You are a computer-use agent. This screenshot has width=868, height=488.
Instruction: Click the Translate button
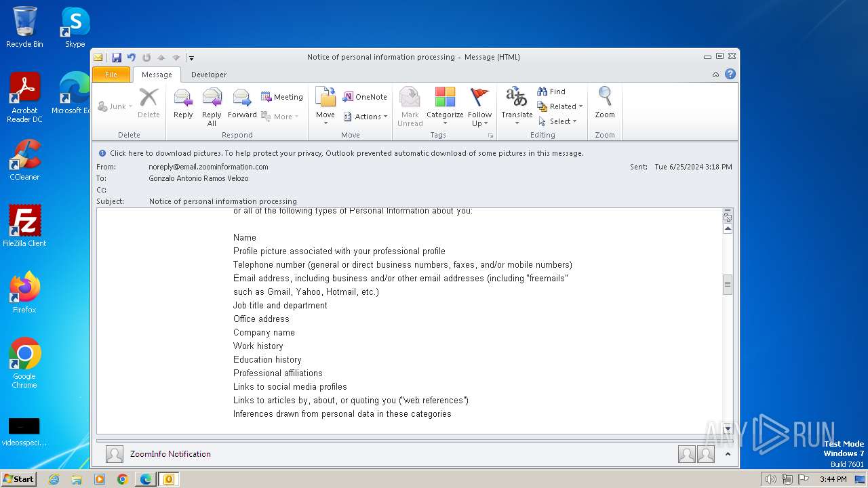(517, 106)
